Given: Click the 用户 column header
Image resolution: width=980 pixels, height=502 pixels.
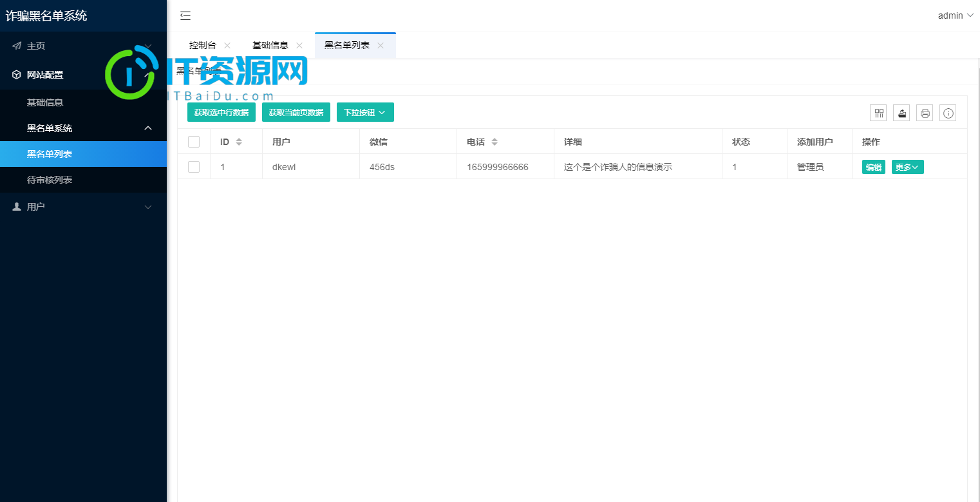Looking at the screenshot, I should pos(311,142).
